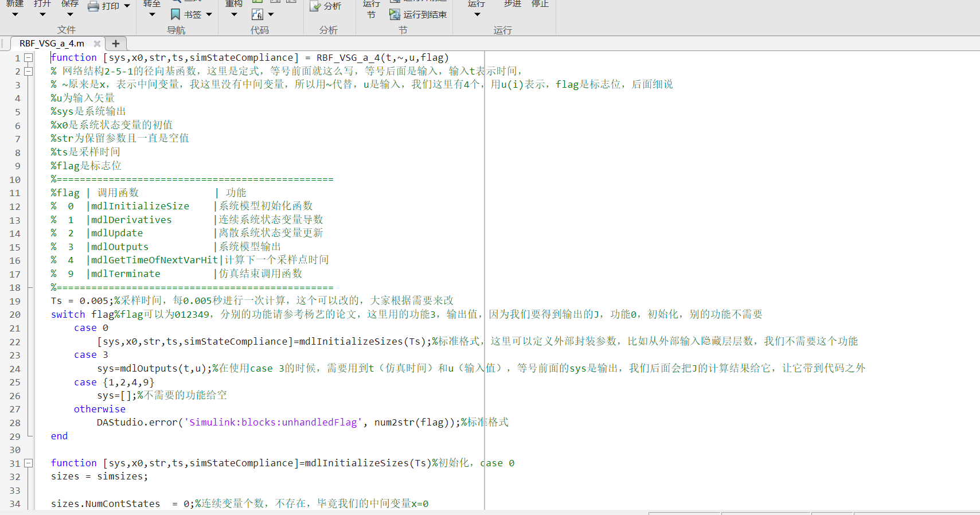Place cursor on the 'otherwise' keyword
This screenshot has height=515, width=980.
point(99,409)
